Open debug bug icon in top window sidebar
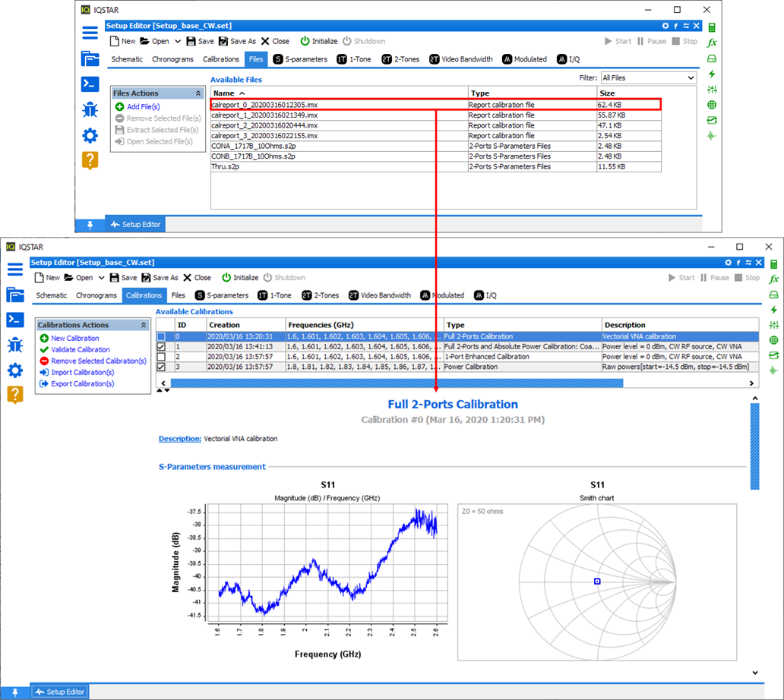 (x=90, y=109)
